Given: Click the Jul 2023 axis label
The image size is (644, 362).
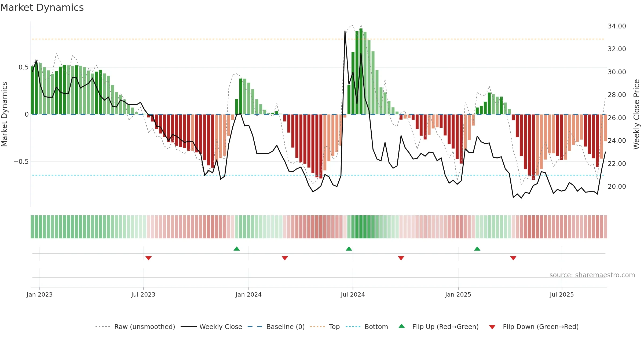Looking at the screenshot, I should (x=143, y=294).
